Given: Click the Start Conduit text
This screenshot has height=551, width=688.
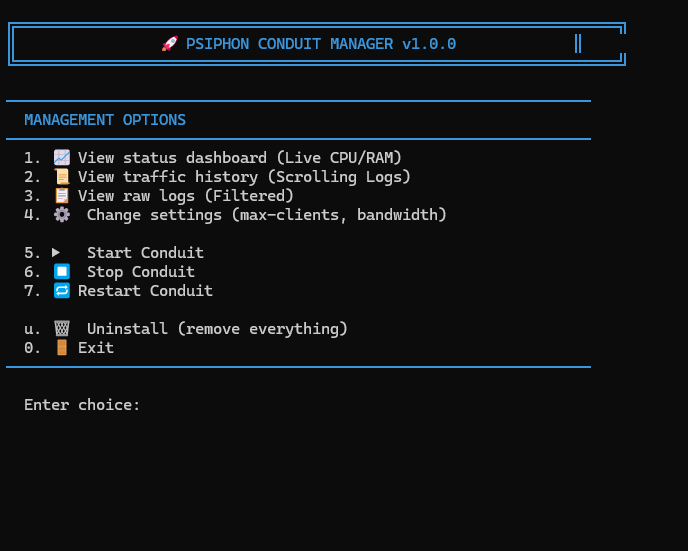Looking at the screenshot, I should pyautogui.click(x=145, y=253).
